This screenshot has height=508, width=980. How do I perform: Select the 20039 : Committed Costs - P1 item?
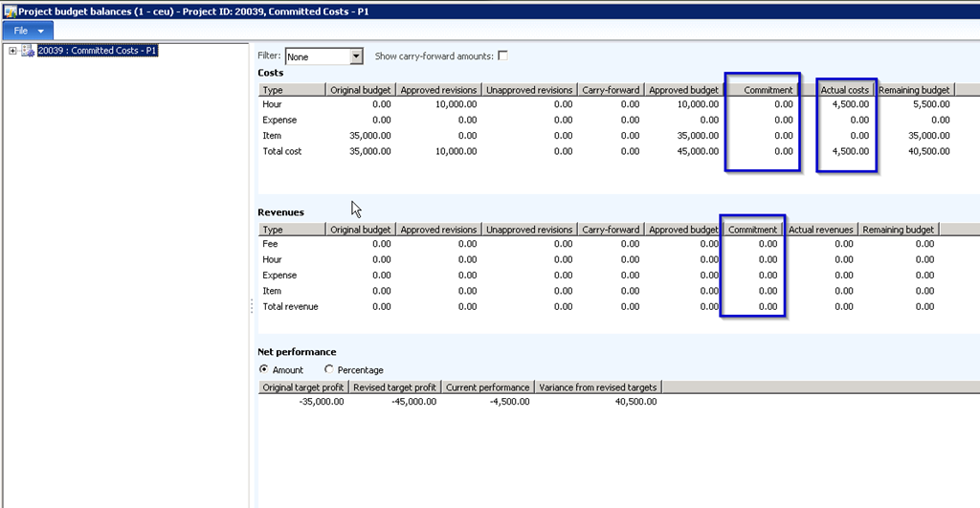[98, 51]
